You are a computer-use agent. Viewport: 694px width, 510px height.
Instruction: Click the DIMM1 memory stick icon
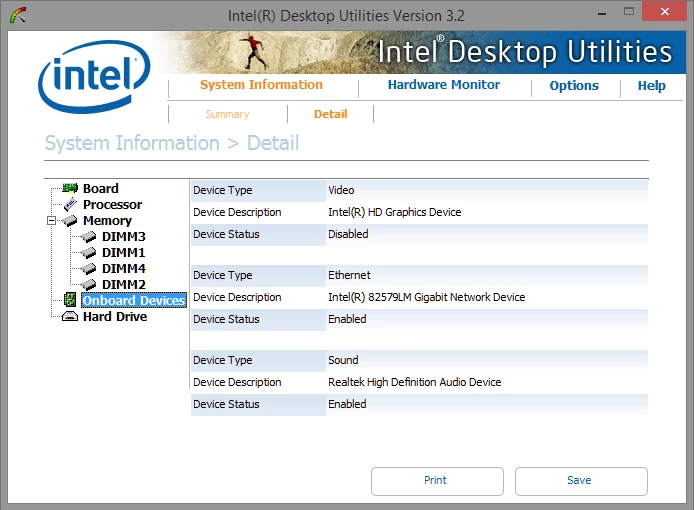[89, 253]
